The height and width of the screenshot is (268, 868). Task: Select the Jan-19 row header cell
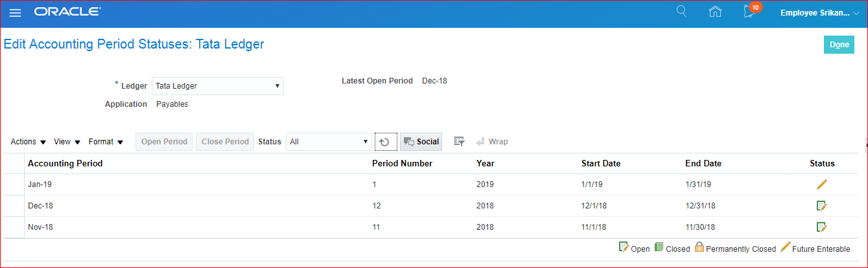pyautogui.click(x=14, y=184)
